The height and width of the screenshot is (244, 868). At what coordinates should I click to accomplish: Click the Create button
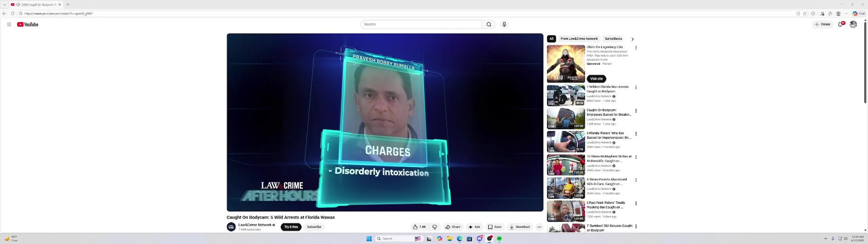pyautogui.click(x=823, y=24)
